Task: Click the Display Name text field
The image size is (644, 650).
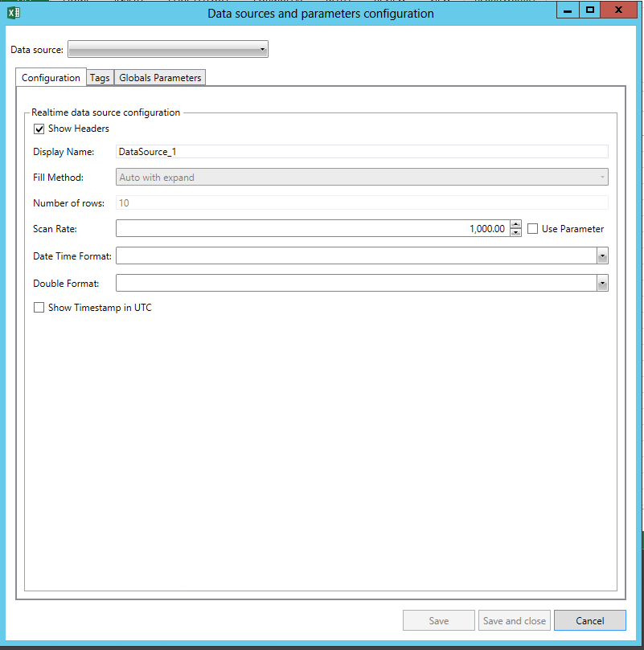Action: pos(362,151)
